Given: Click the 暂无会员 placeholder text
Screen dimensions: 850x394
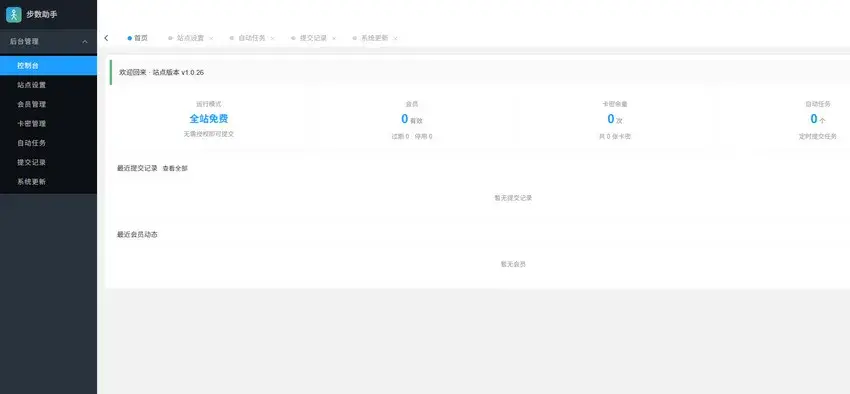Looking at the screenshot, I should [x=513, y=264].
